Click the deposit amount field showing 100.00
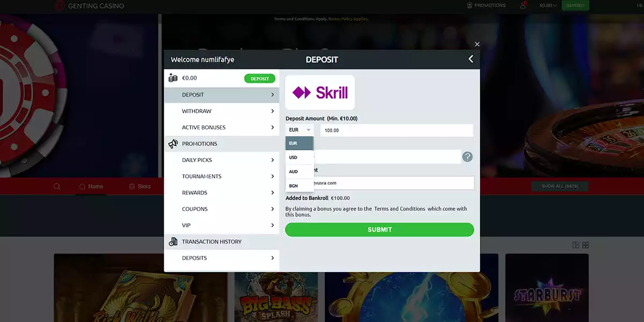 [397, 130]
